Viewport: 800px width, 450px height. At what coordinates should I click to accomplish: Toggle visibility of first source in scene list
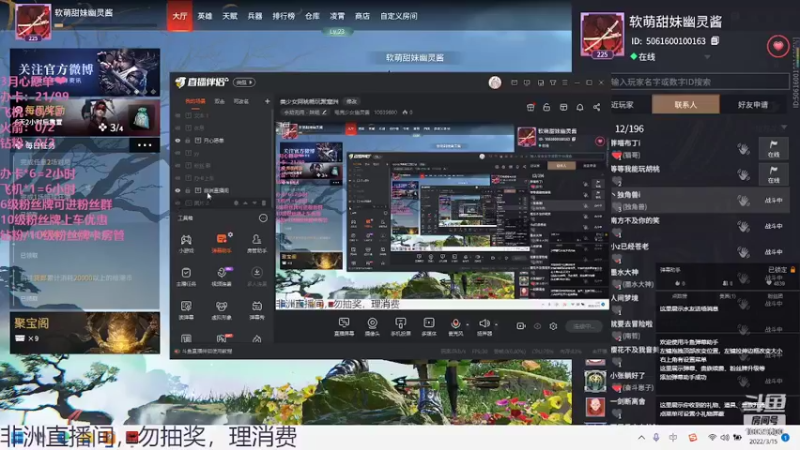(x=178, y=116)
